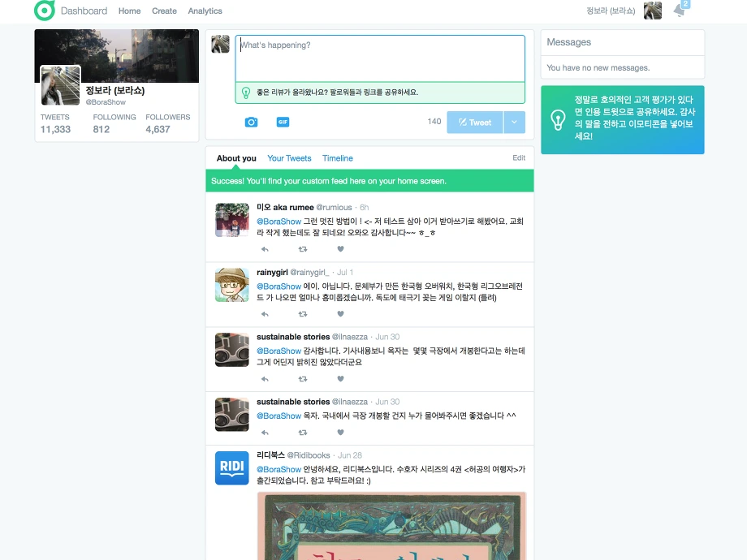Click the Success! custom feed banner

[369, 181]
